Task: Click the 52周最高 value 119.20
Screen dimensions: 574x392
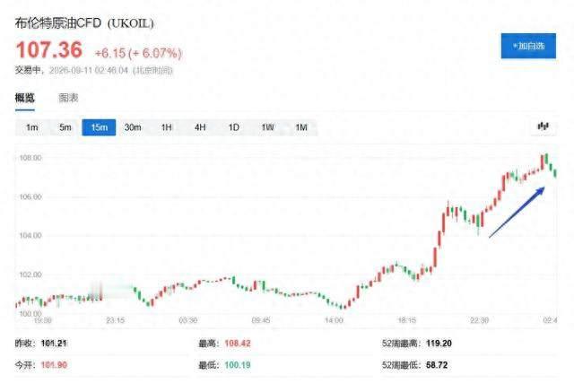Action: point(439,344)
